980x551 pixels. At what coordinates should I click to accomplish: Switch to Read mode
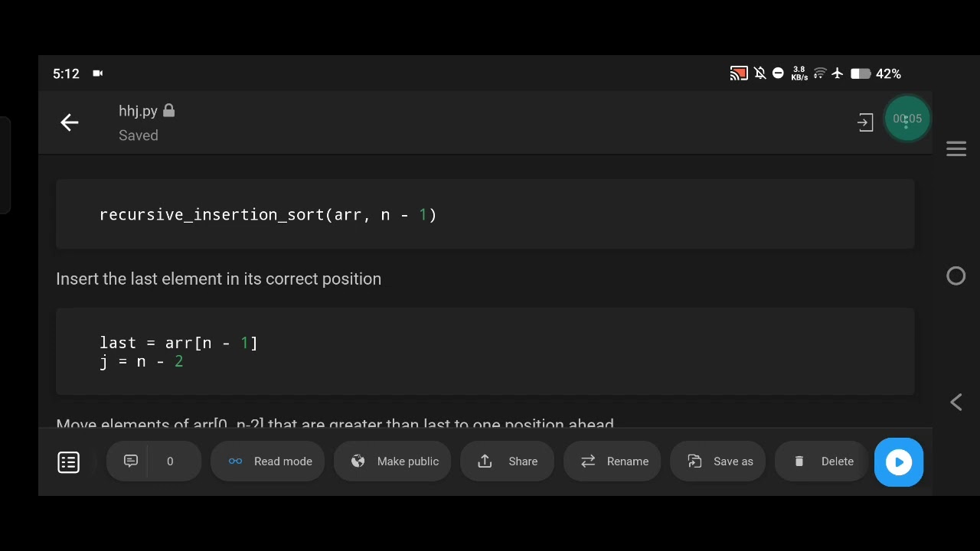[268, 461]
